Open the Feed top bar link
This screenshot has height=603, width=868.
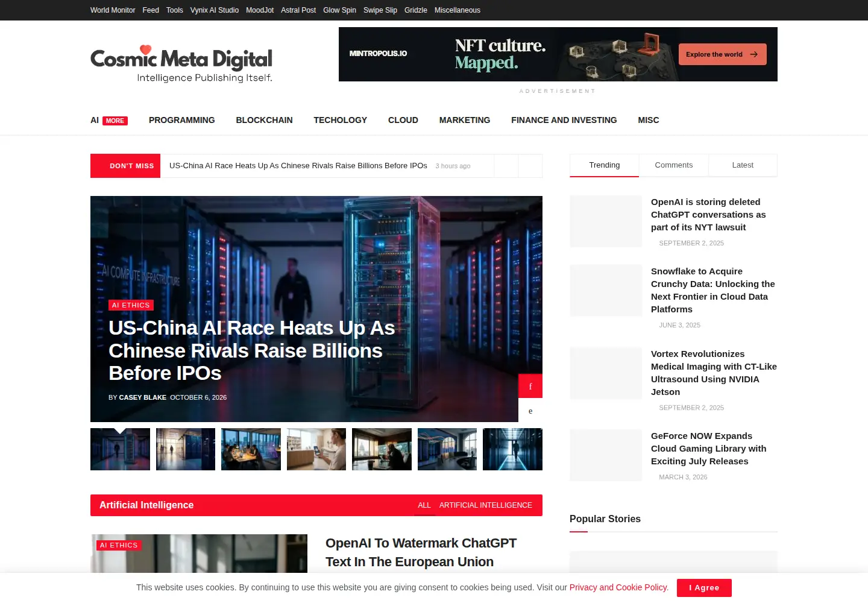[151, 10]
